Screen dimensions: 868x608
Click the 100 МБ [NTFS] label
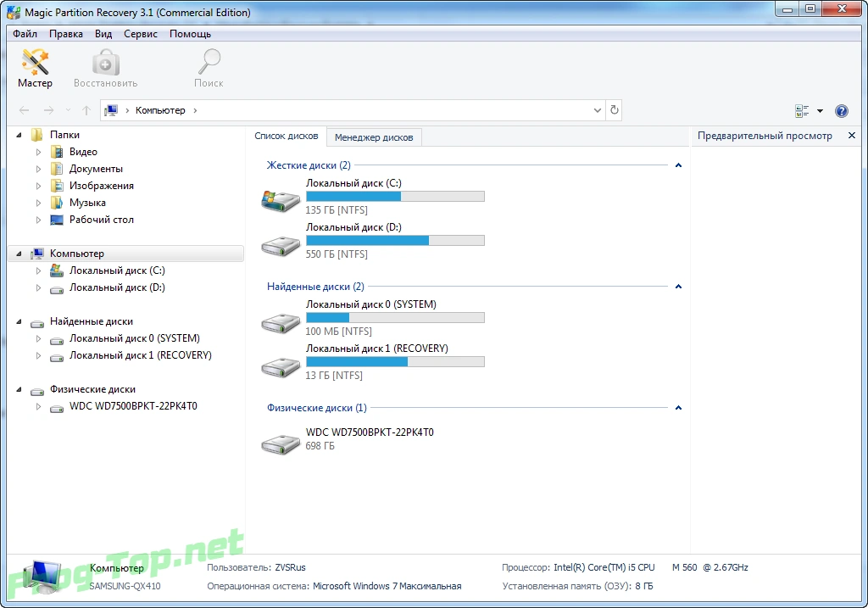pyautogui.click(x=339, y=331)
